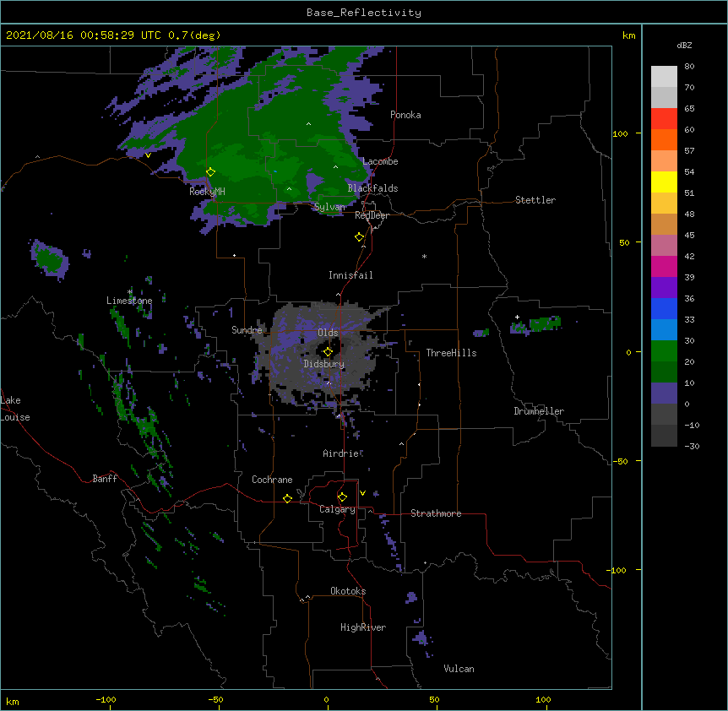Click the light gray 80–70 dBZ swatch
Image resolution: width=728 pixels, height=711 pixels.
pyautogui.click(x=664, y=77)
